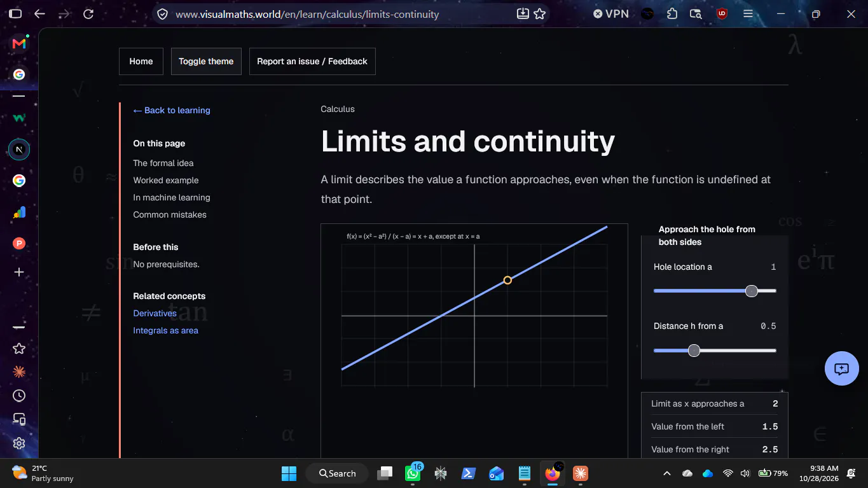Show hidden system tray icons
Screen dimensions: 868x488
point(667,473)
